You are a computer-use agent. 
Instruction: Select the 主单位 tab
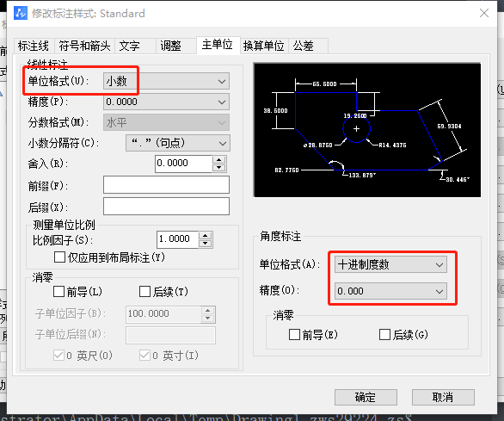click(x=218, y=45)
